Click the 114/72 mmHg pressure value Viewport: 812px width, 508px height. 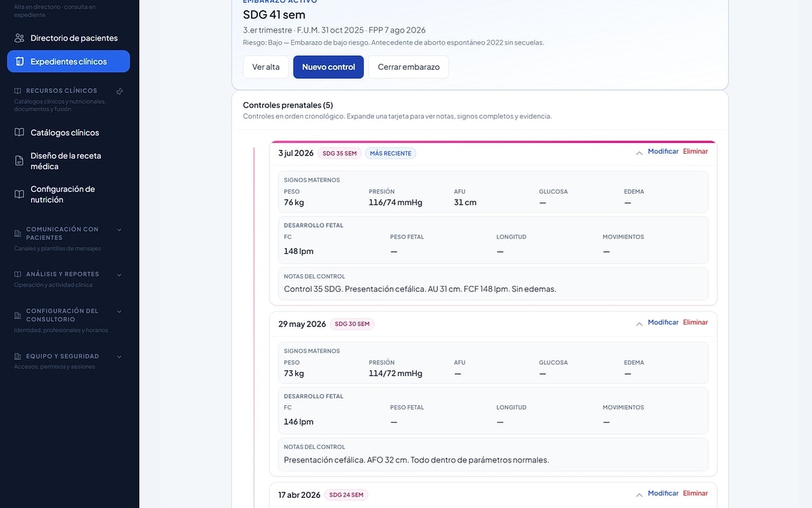(395, 373)
